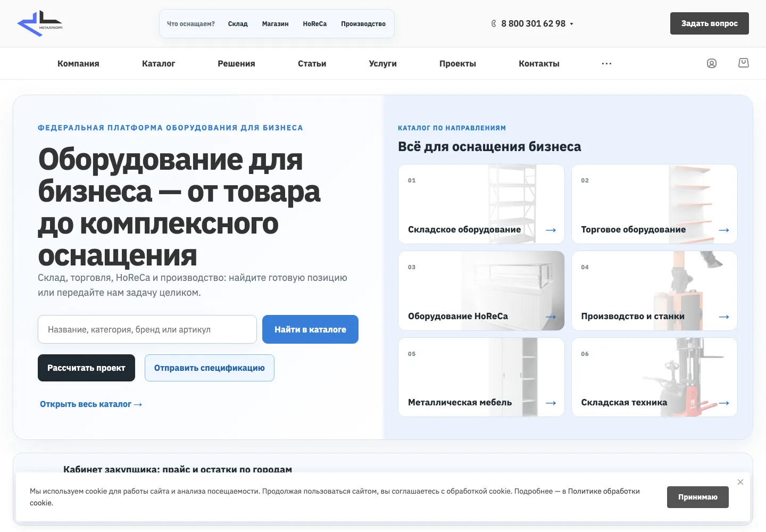Open the user account icon

click(x=711, y=63)
